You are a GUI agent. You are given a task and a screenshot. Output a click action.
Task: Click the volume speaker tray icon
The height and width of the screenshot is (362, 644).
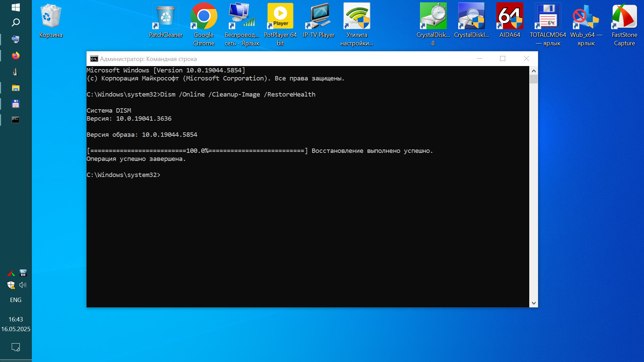(x=23, y=285)
